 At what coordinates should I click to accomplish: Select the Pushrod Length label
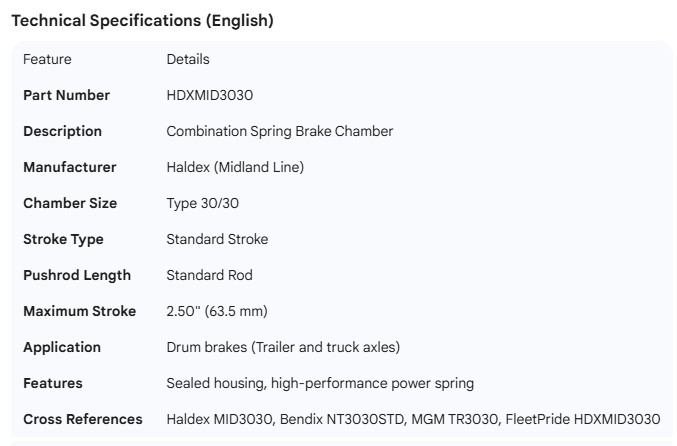(x=77, y=275)
